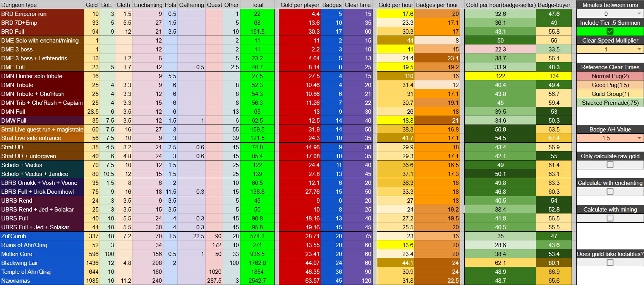Select the Badges column header

332,5
